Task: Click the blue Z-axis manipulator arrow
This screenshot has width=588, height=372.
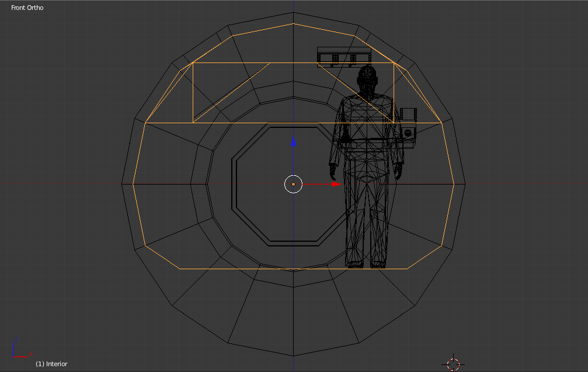Action: click(293, 141)
